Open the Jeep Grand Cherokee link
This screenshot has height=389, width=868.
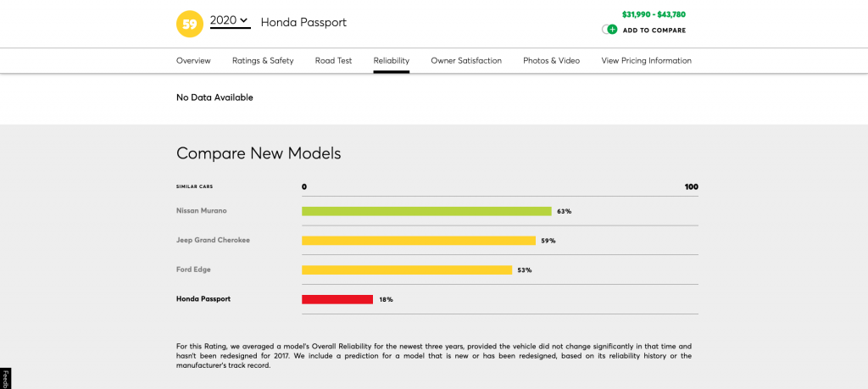pyautogui.click(x=213, y=240)
